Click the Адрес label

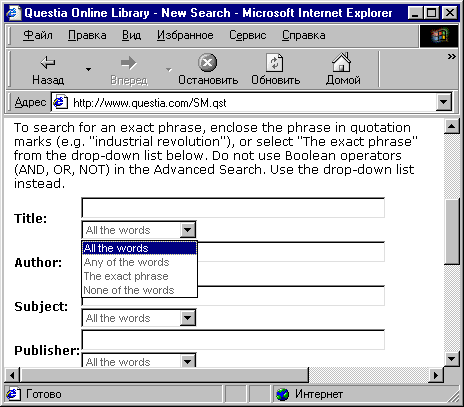click(30, 102)
